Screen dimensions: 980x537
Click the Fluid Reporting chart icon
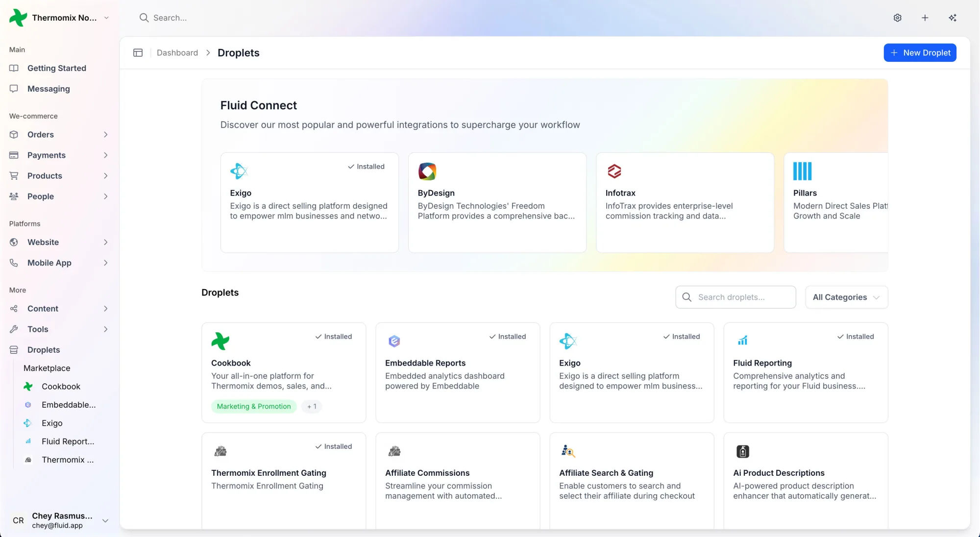pyautogui.click(x=742, y=341)
